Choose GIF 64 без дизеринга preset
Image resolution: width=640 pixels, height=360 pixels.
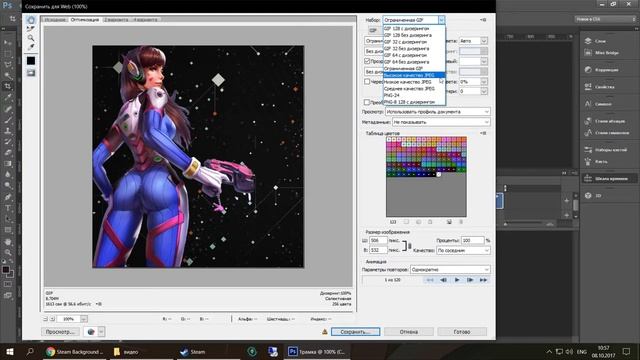414,62
